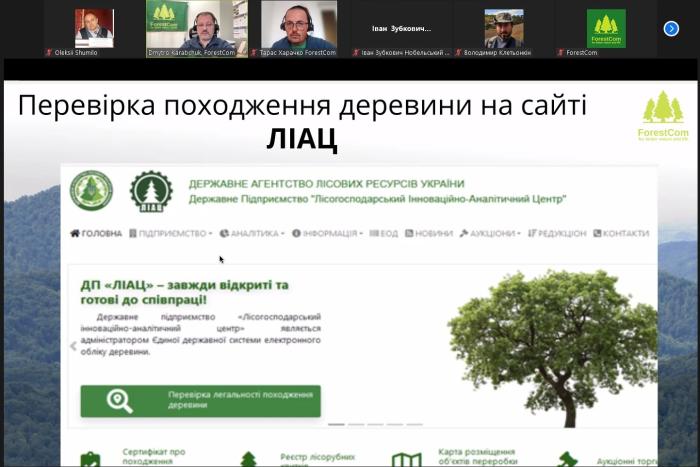Click Перевірка легальності походження деревини button

(201, 401)
